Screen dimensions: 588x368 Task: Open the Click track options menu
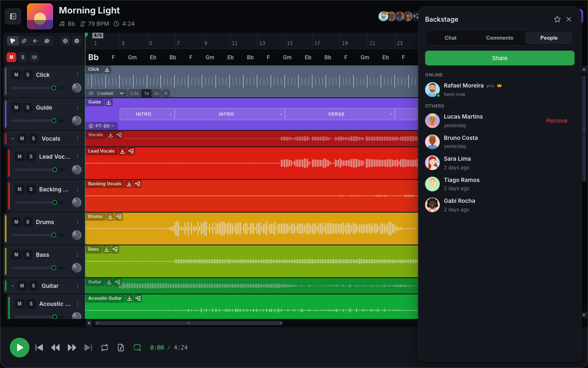(x=78, y=75)
